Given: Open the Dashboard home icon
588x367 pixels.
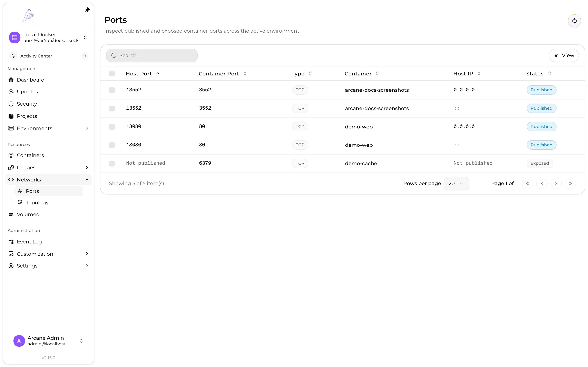Looking at the screenshot, I should click(x=11, y=80).
